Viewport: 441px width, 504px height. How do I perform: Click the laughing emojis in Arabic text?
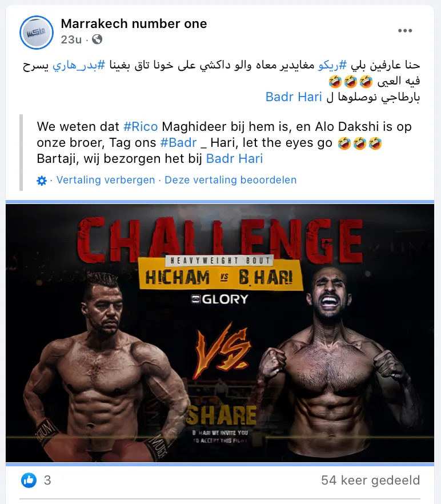click(x=351, y=81)
